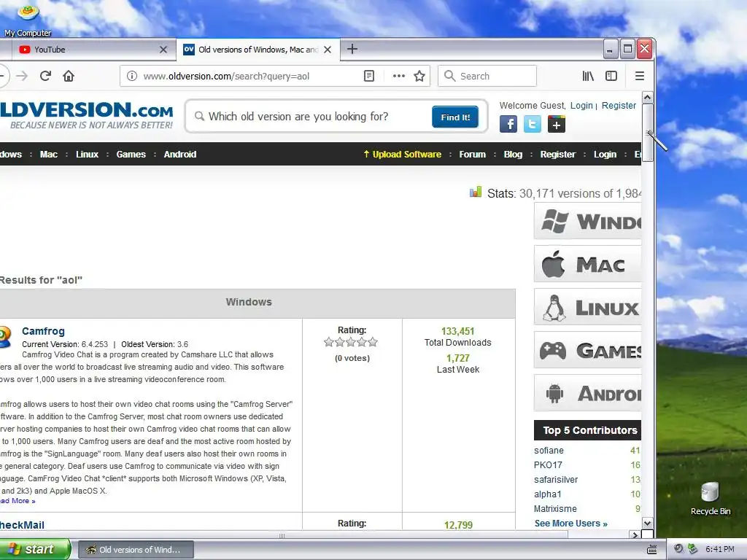The image size is (747, 560).
Task: Click the Stats bar chart icon
Action: point(476,192)
